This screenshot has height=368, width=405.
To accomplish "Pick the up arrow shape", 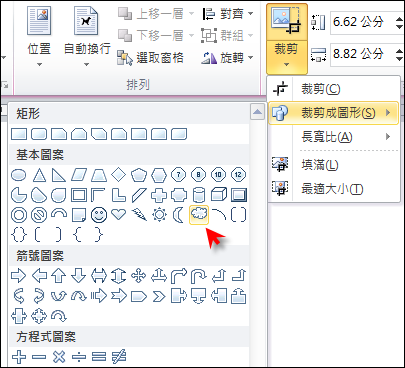I will [59, 276].
